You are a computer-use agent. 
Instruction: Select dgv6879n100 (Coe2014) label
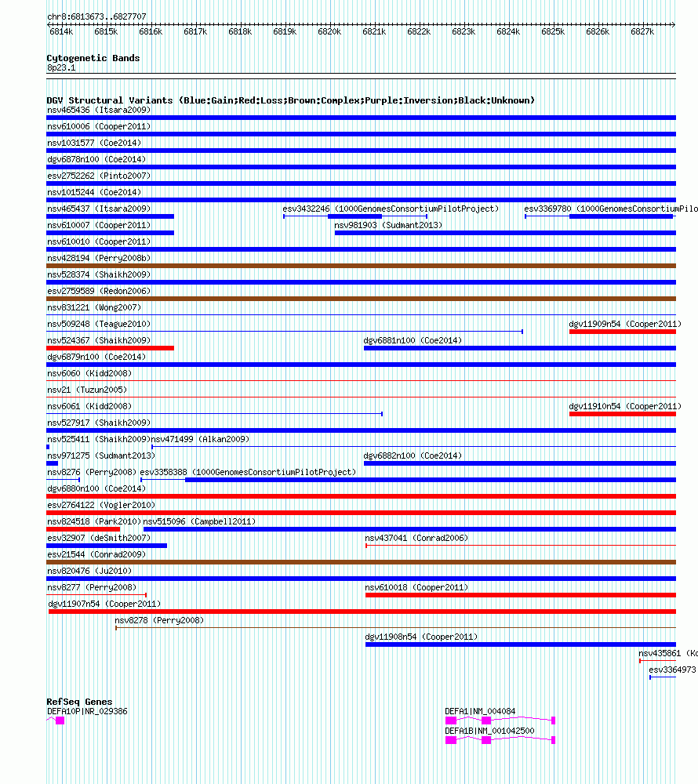[x=96, y=358]
